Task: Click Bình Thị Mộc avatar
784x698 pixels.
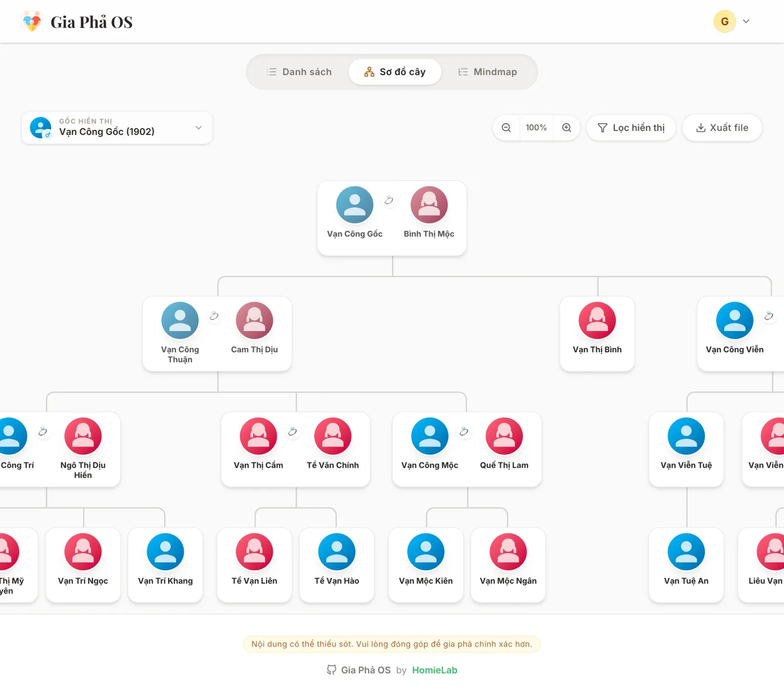Action: coord(429,204)
